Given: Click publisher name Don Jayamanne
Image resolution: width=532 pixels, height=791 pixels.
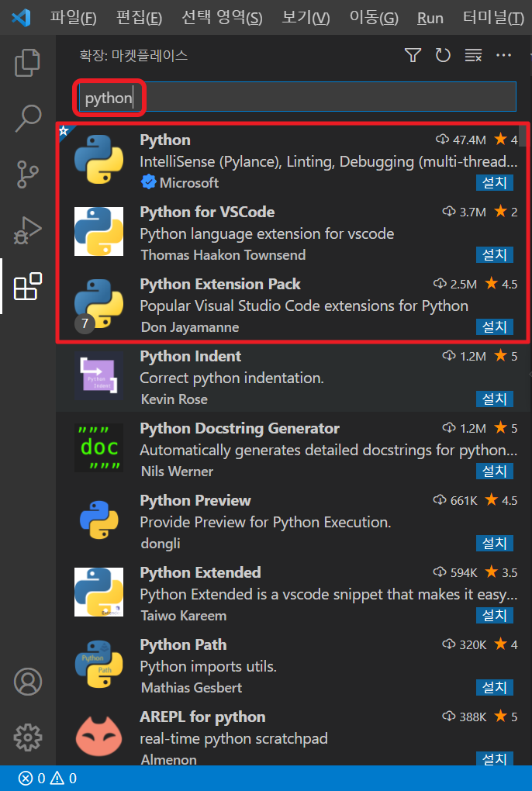Looking at the screenshot, I should pos(190,327).
